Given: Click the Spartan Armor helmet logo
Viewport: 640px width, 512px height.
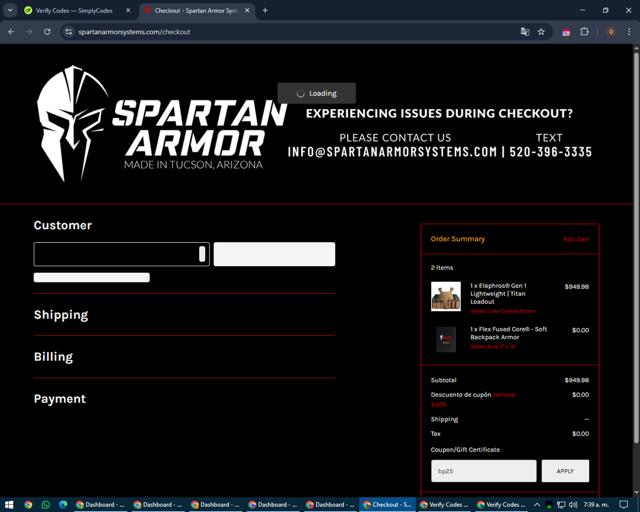Looking at the screenshot, I should (71, 123).
